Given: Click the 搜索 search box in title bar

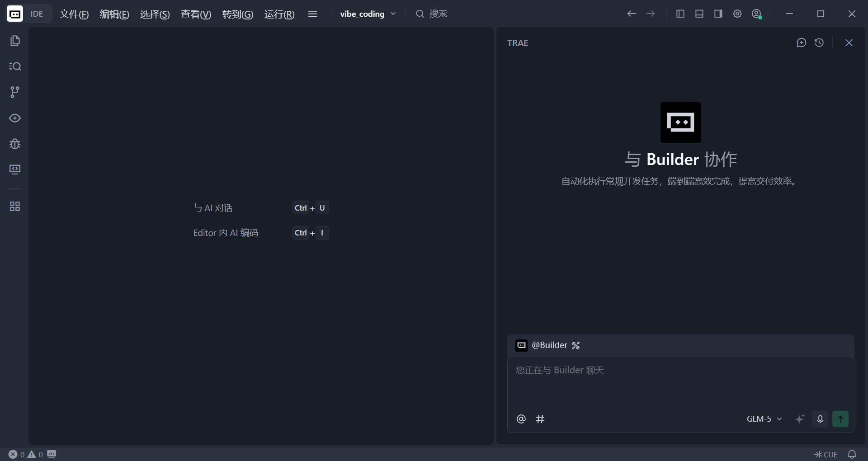Looking at the screenshot, I should tap(432, 14).
